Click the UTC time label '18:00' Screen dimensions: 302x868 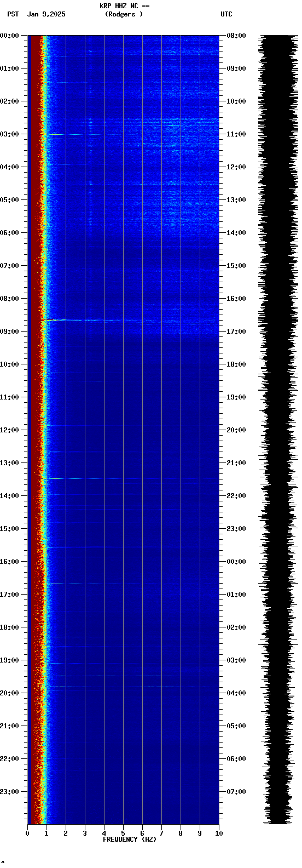click(236, 364)
